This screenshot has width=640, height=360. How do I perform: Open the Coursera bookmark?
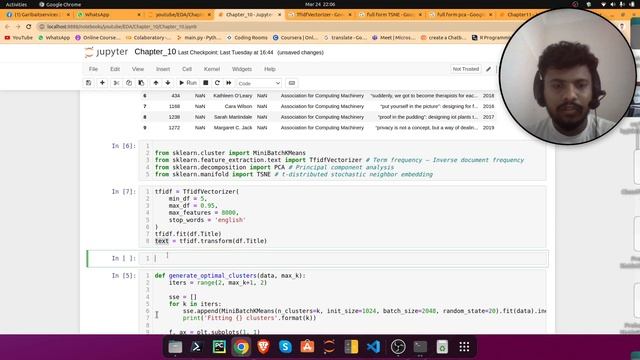click(295, 38)
